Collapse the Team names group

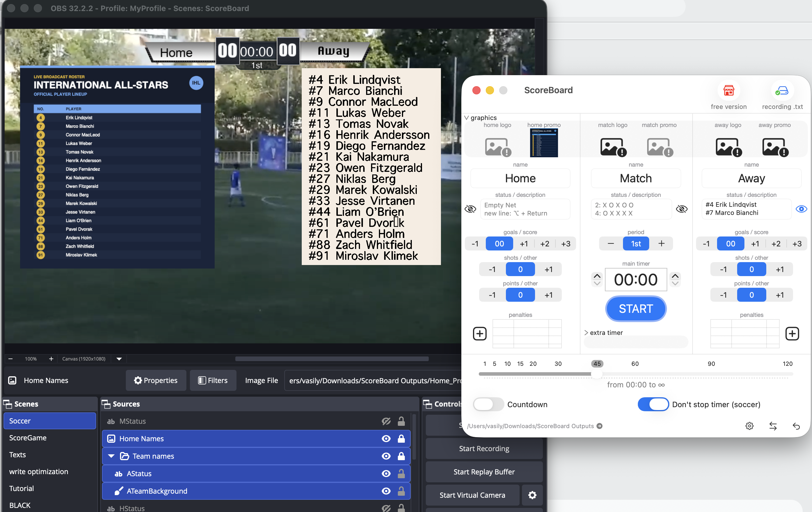click(111, 456)
